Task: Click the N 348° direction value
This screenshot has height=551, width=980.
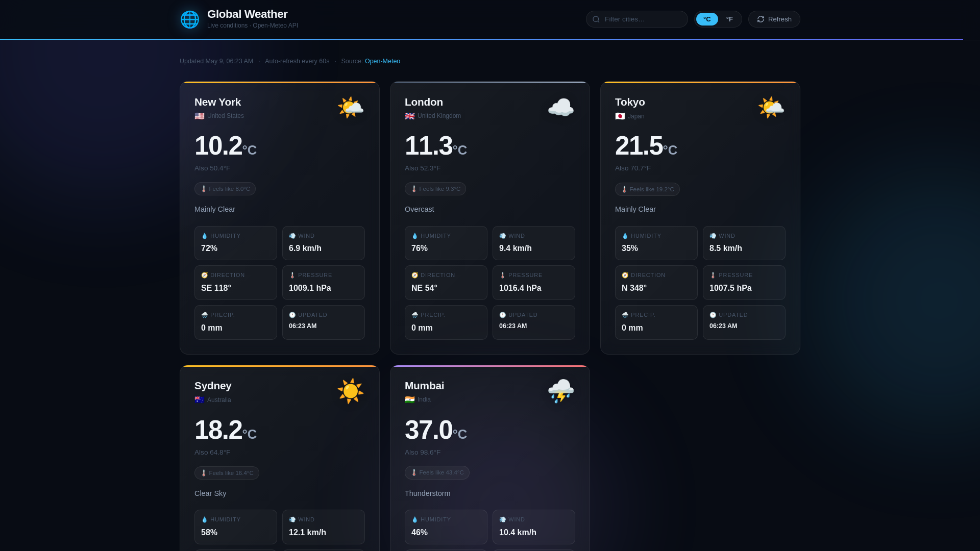Action: tap(634, 288)
